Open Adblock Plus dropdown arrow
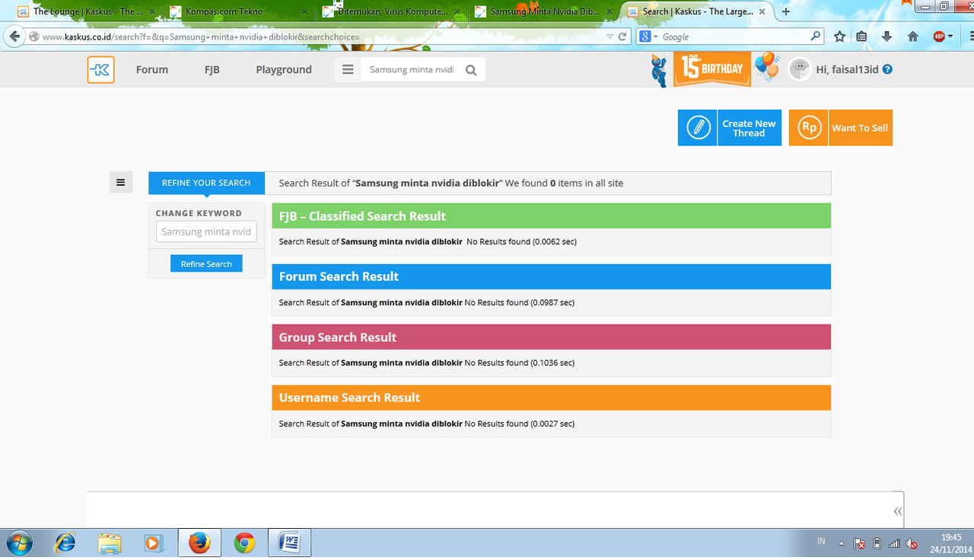The image size is (974, 560). point(950,37)
